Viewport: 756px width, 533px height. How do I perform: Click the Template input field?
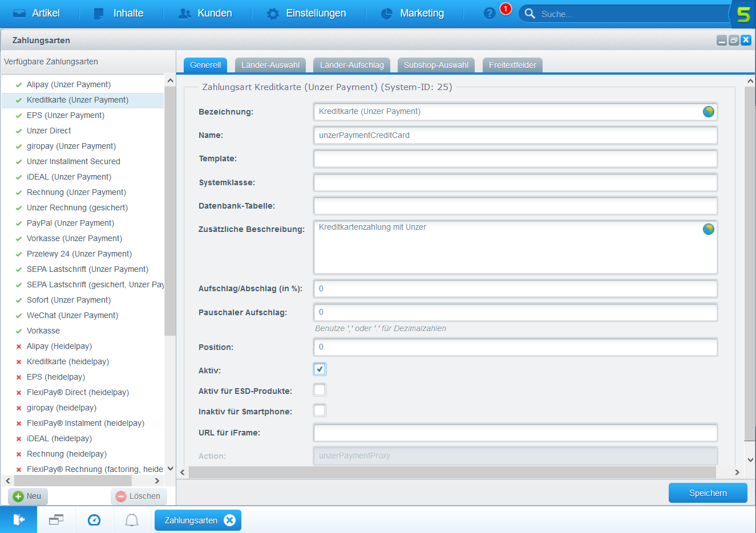point(515,158)
